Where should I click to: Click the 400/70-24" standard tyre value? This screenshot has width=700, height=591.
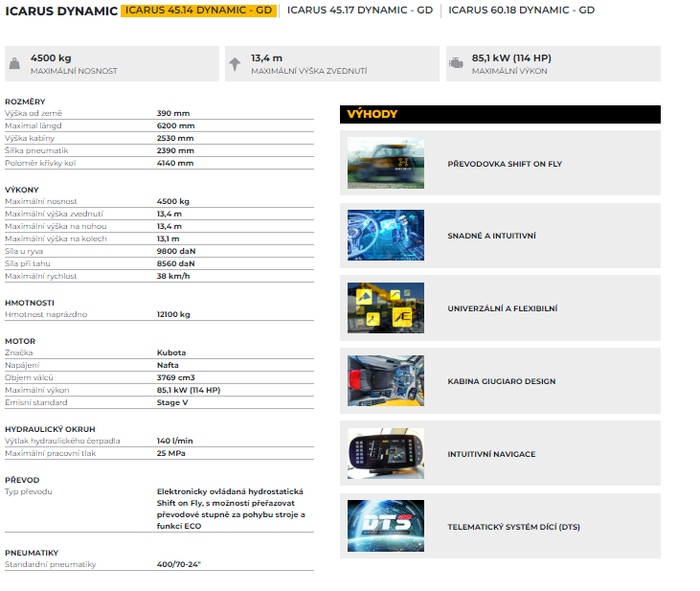click(x=178, y=564)
